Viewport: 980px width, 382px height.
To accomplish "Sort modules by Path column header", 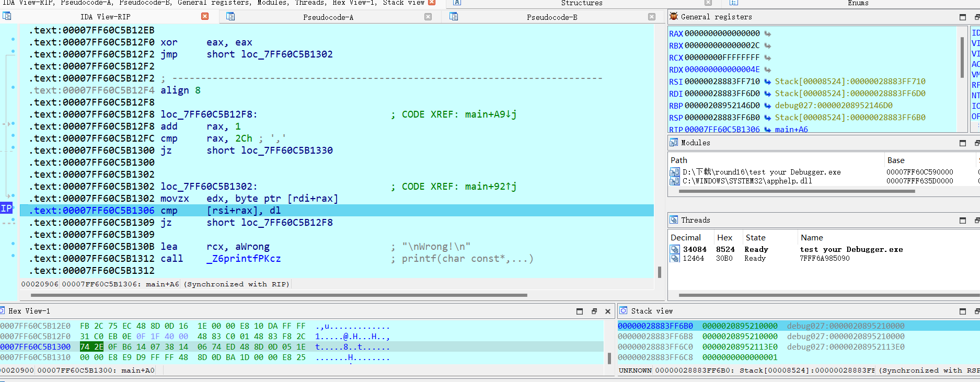I will [x=776, y=160].
